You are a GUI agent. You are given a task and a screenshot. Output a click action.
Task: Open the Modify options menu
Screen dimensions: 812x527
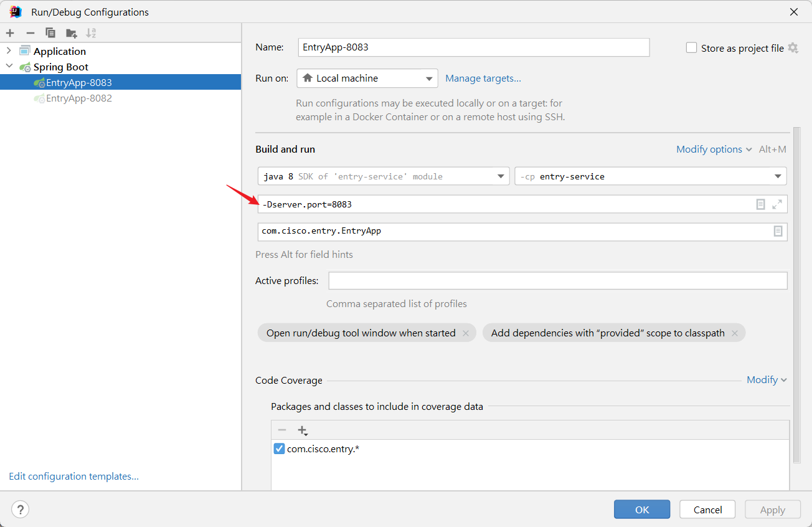[x=714, y=150]
